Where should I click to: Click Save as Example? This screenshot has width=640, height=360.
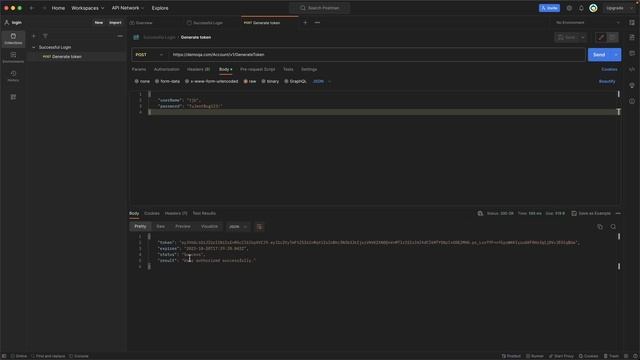coord(591,213)
